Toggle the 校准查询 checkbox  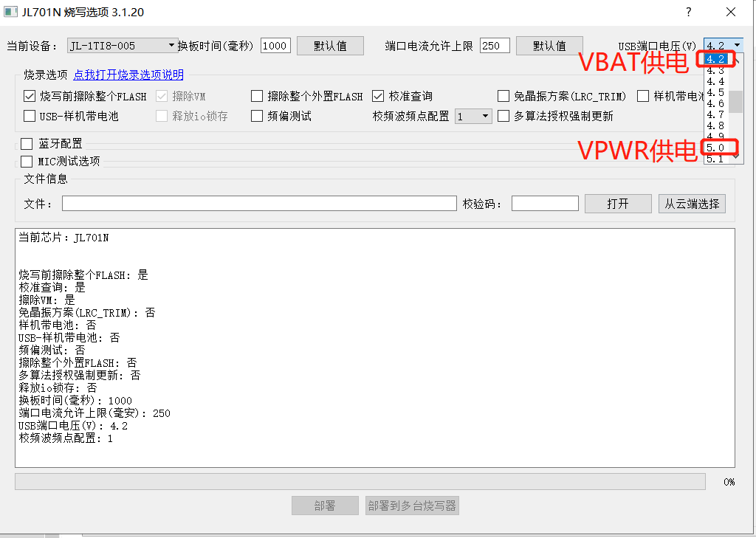(x=378, y=96)
